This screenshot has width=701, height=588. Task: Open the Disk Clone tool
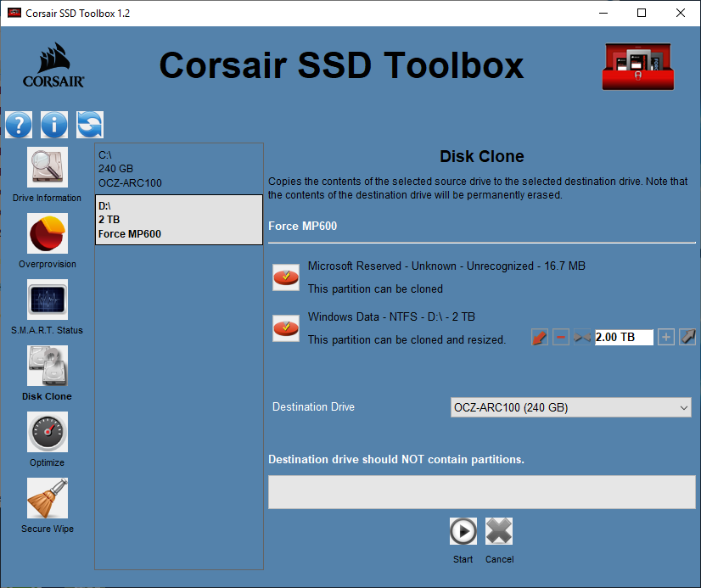pyautogui.click(x=47, y=371)
